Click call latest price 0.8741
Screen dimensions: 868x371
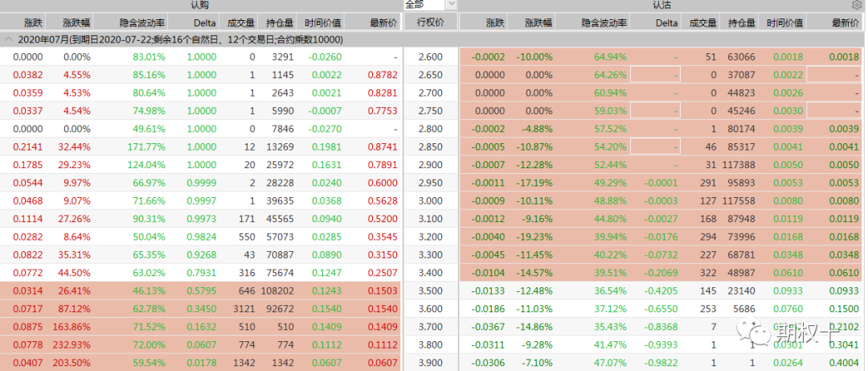(x=382, y=147)
